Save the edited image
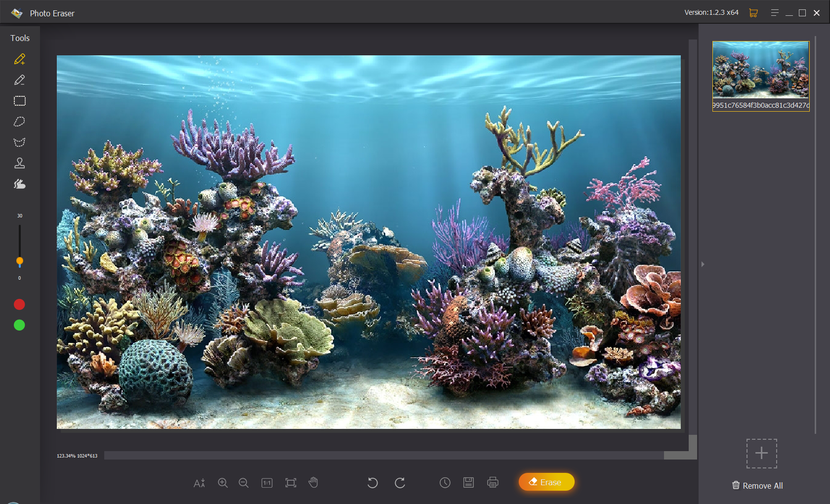Viewport: 830px width, 504px height. coord(468,483)
